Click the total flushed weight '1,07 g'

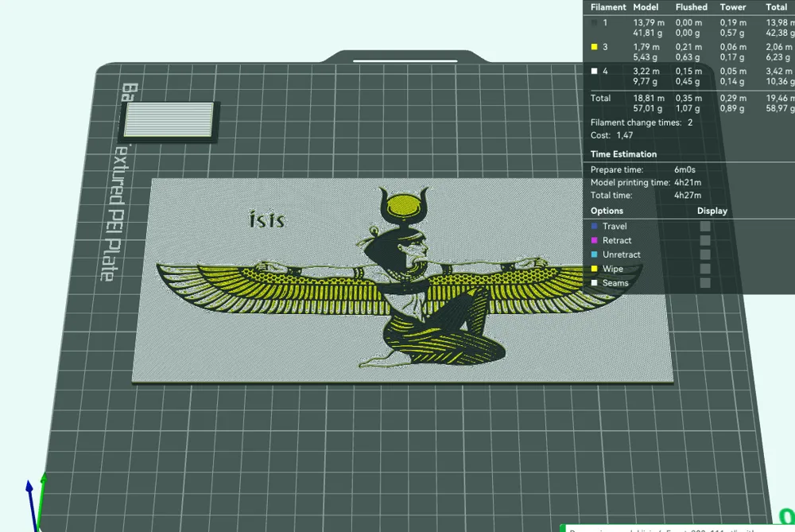[x=688, y=108]
